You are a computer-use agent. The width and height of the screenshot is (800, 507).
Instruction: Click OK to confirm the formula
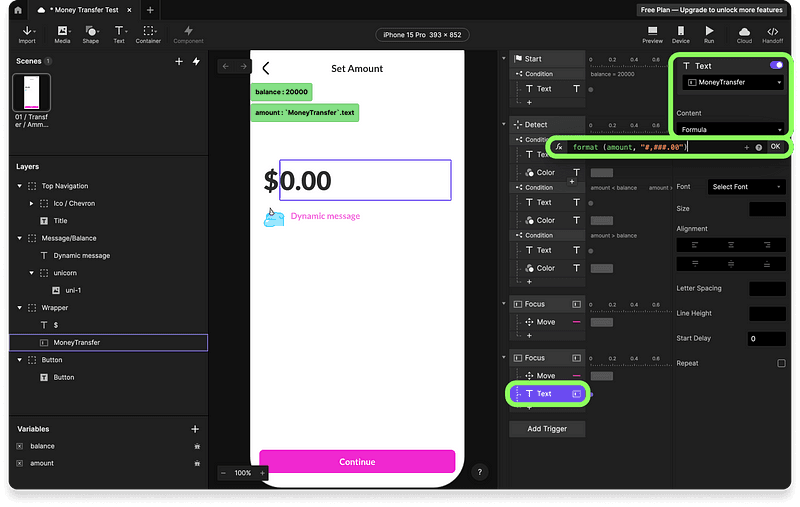[x=775, y=147]
